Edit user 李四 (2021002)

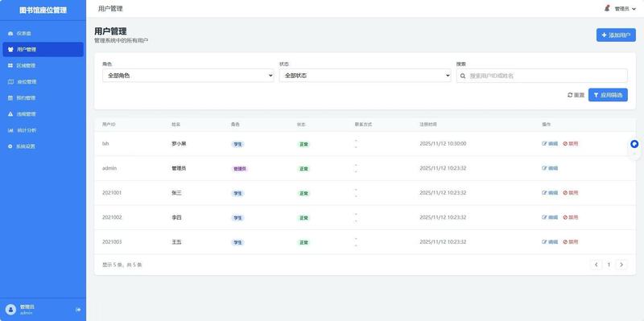(x=550, y=217)
